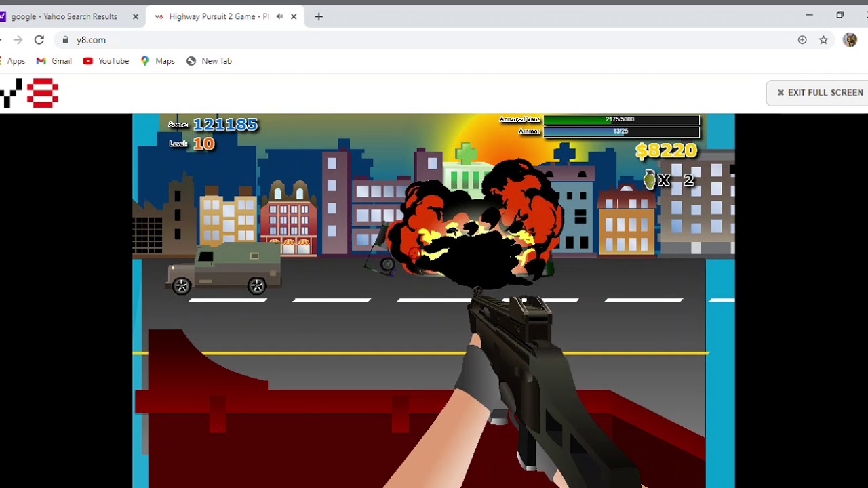
Task: Select the grenade icon
Action: pos(650,180)
